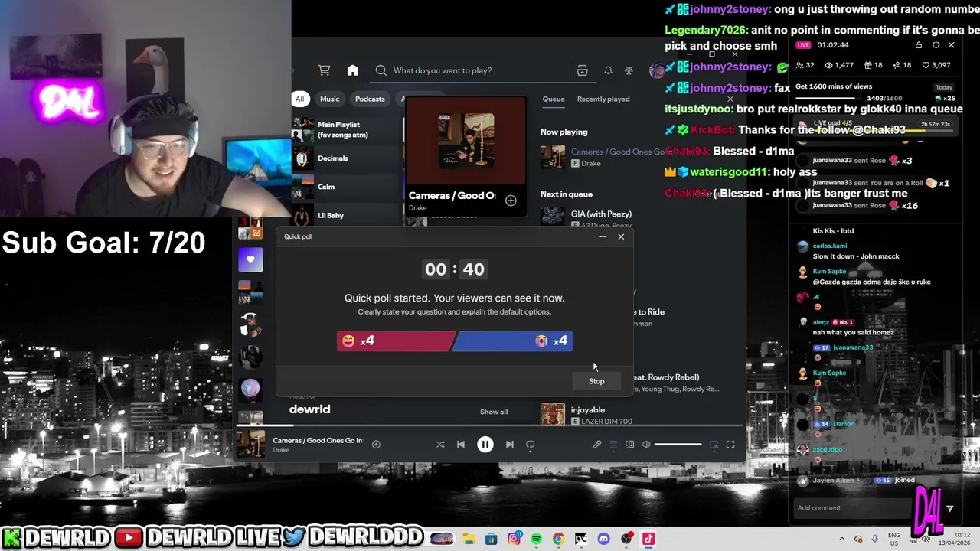Click the Cameras album cover on the card

click(465, 141)
